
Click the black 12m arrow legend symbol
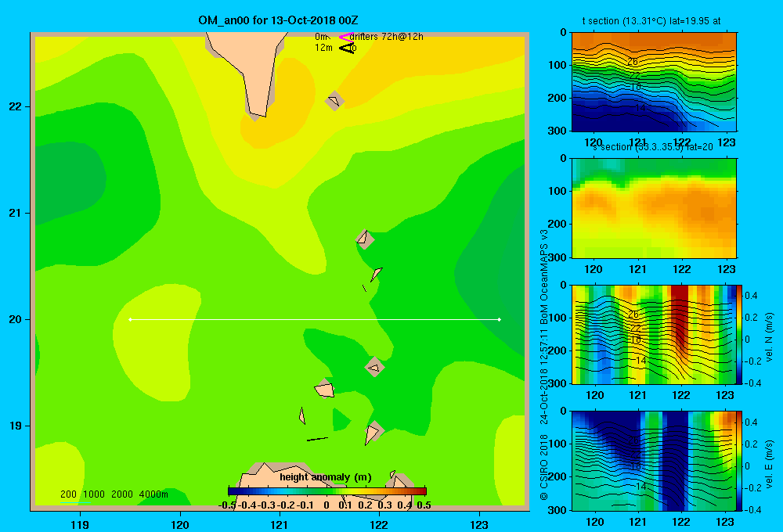pyautogui.click(x=347, y=48)
